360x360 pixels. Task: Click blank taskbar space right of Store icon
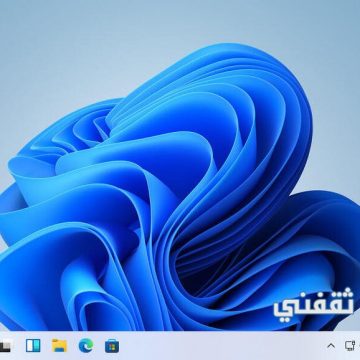(220, 346)
